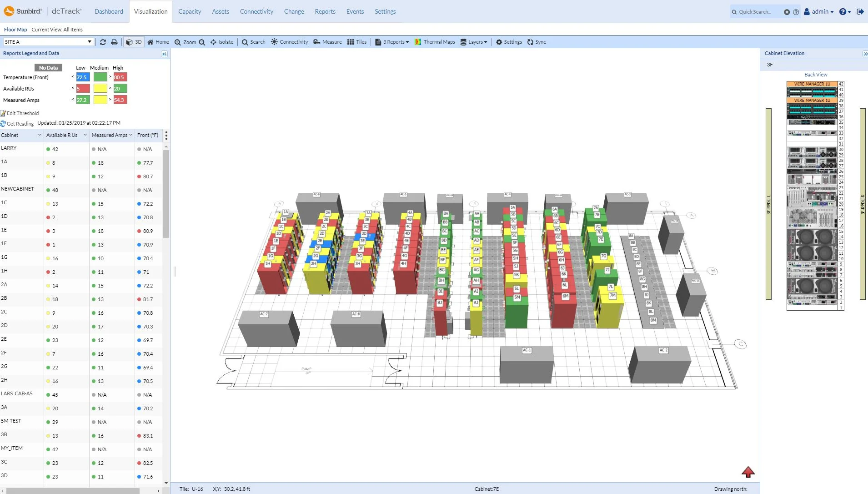Screen dimensions: 868x494
Task: Collapse the Reports Legend and Data panel
Action: pos(163,54)
